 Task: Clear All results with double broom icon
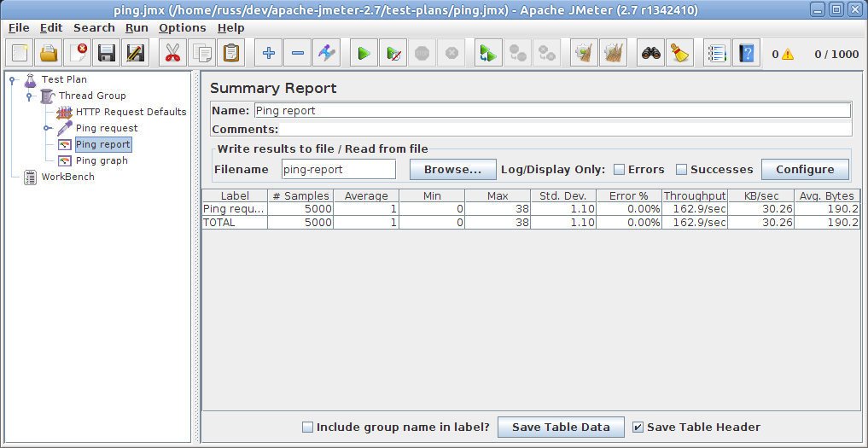pos(613,53)
